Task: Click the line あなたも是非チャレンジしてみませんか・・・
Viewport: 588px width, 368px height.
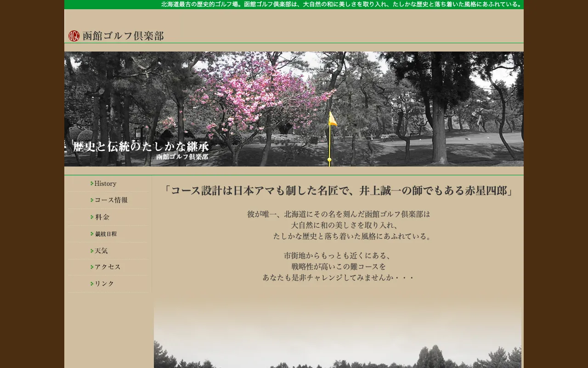Action: coord(339,277)
